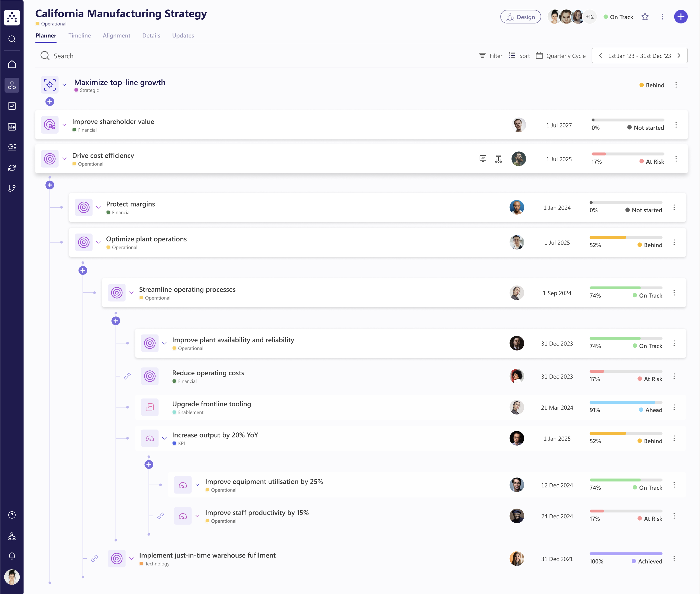Collapse Improve equipment utilisation by 25%
Viewport: 700px width, 594px height.
click(x=198, y=485)
